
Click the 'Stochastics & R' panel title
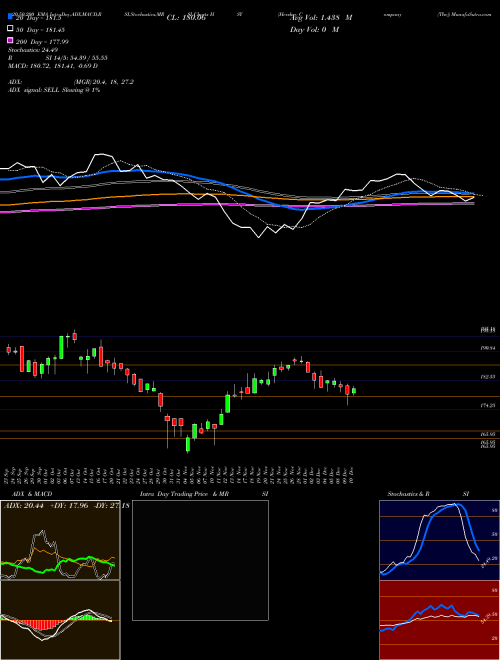(x=408, y=494)
